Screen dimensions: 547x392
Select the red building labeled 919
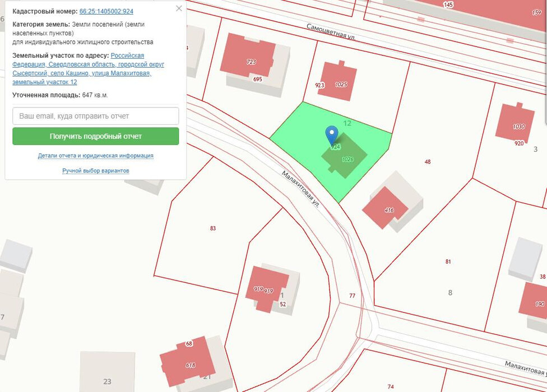coord(267,288)
